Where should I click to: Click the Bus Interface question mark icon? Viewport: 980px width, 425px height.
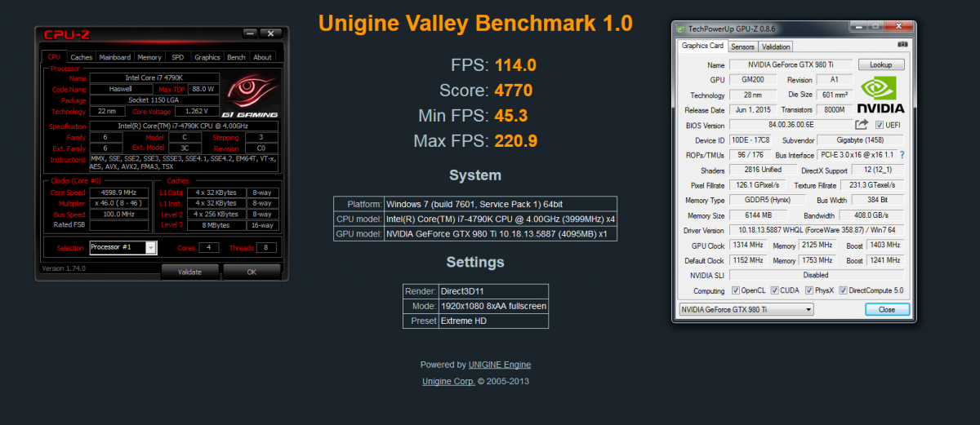pyautogui.click(x=902, y=155)
